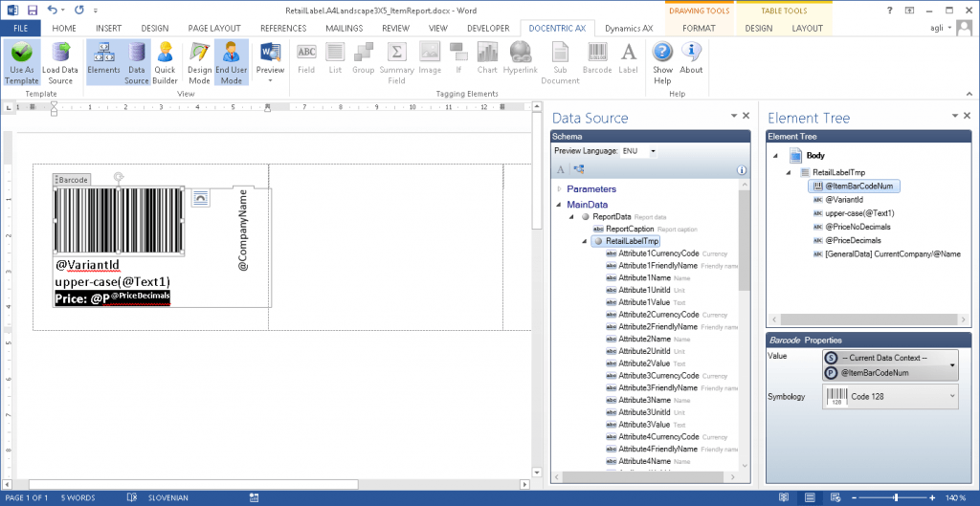Insert a Group tagging element
Viewport: 980px width, 506px height.
(x=363, y=58)
